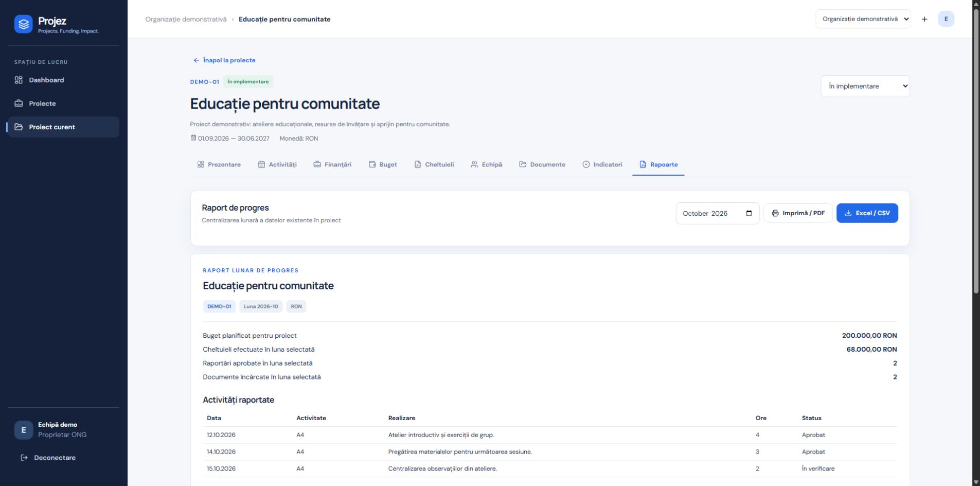Screen dimensions: 980x486
Task: Click the Projez logo icon
Action: point(23,24)
